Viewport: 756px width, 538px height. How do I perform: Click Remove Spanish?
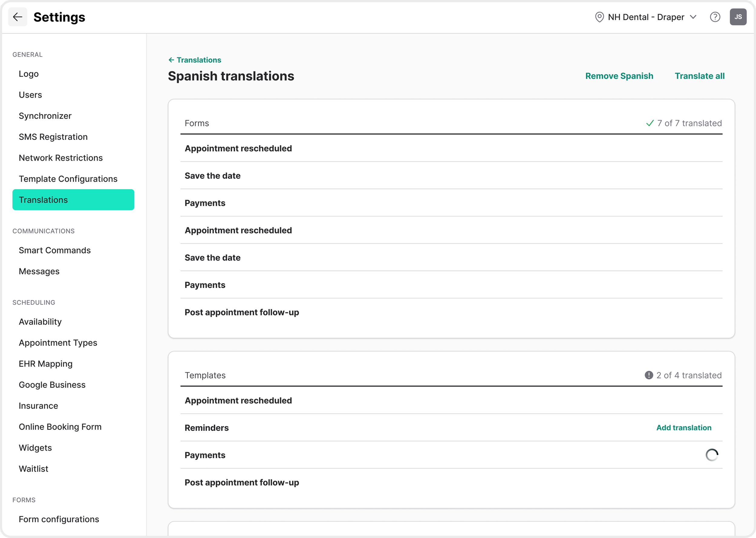[x=619, y=76]
